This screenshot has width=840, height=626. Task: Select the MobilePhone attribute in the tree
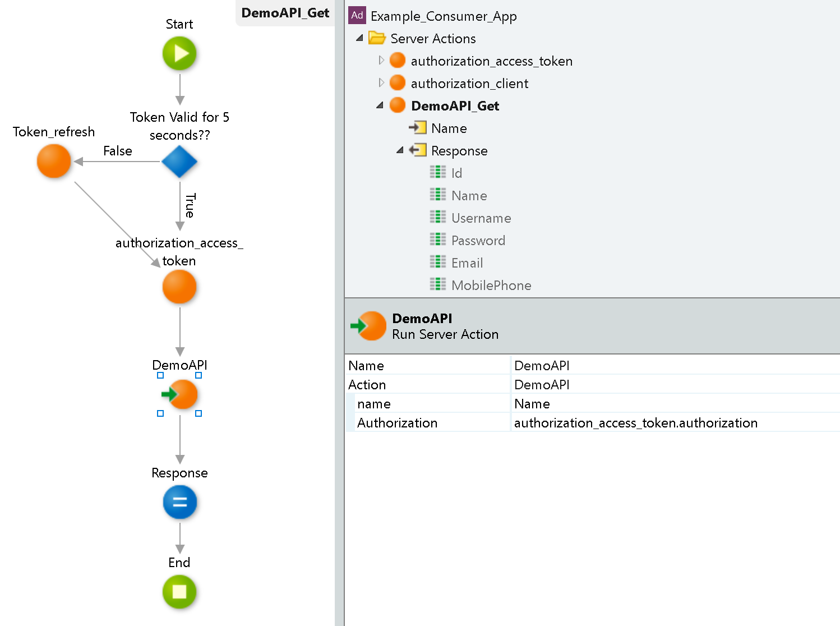point(491,285)
